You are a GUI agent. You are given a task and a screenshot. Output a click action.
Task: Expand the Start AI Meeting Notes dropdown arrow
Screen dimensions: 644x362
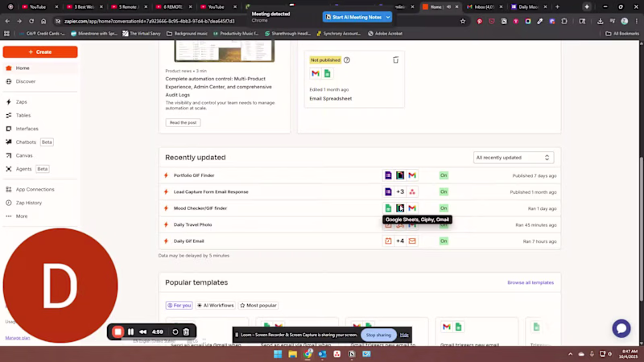388,17
